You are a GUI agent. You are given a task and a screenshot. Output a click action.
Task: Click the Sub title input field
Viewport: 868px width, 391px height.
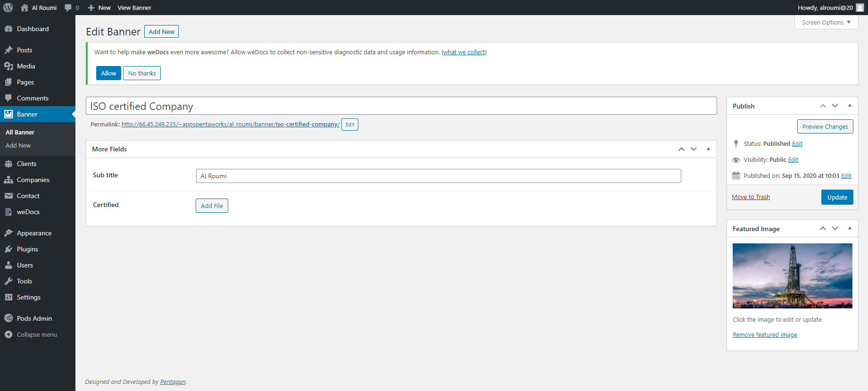[438, 176]
